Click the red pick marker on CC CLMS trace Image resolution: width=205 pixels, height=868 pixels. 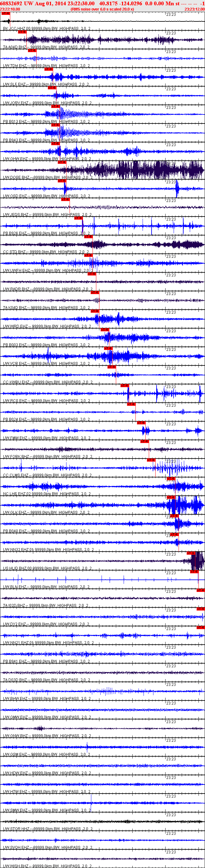[151, 460]
